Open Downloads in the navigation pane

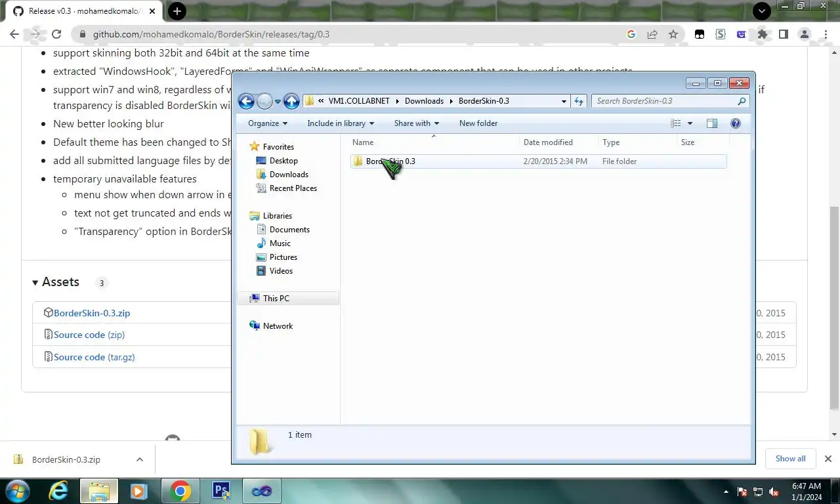[x=289, y=175]
